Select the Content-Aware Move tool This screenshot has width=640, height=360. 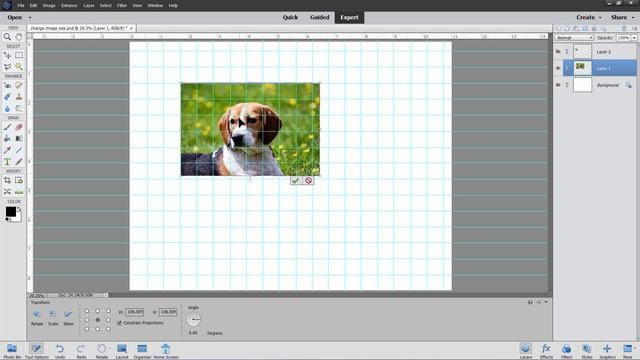[x=7, y=191]
